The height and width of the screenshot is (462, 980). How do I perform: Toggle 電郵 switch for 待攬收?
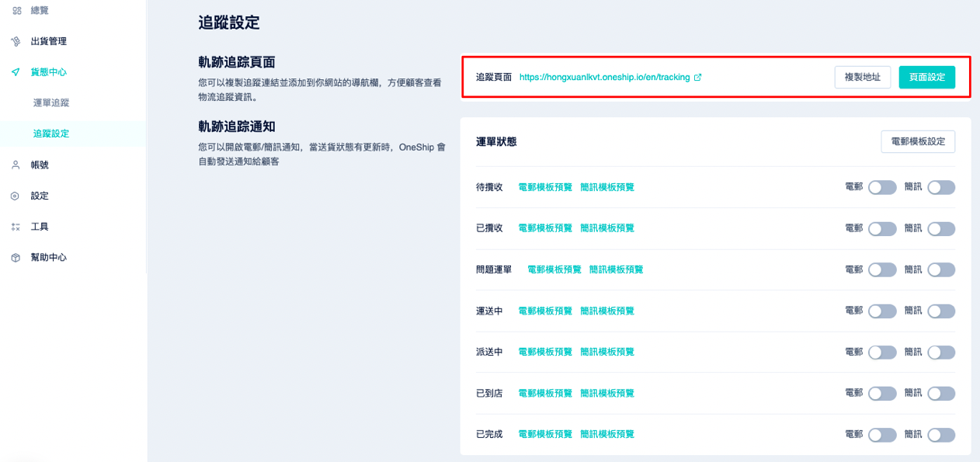coord(882,187)
